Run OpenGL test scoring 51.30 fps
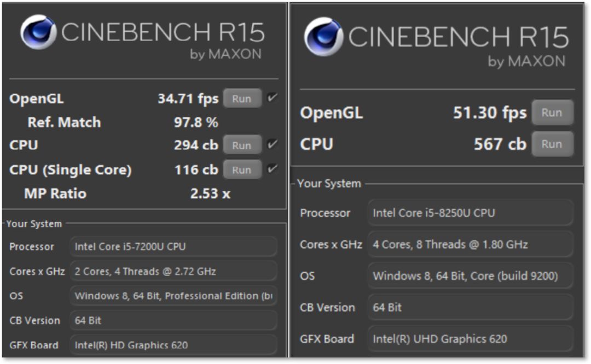Viewport: 591px width, 364px height. click(x=552, y=113)
